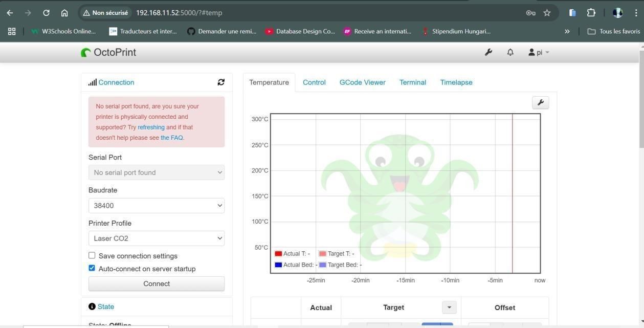Open the Baudrate dropdown
The image size is (644, 328).
tap(157, 205)
